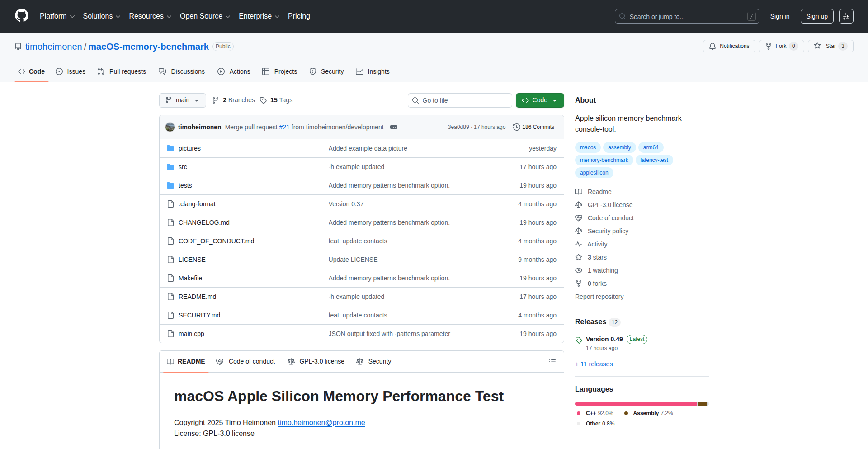Viewport: 868px width, 449px height.
Task: View the 15 Tags
Action: [x=276, y=100]
